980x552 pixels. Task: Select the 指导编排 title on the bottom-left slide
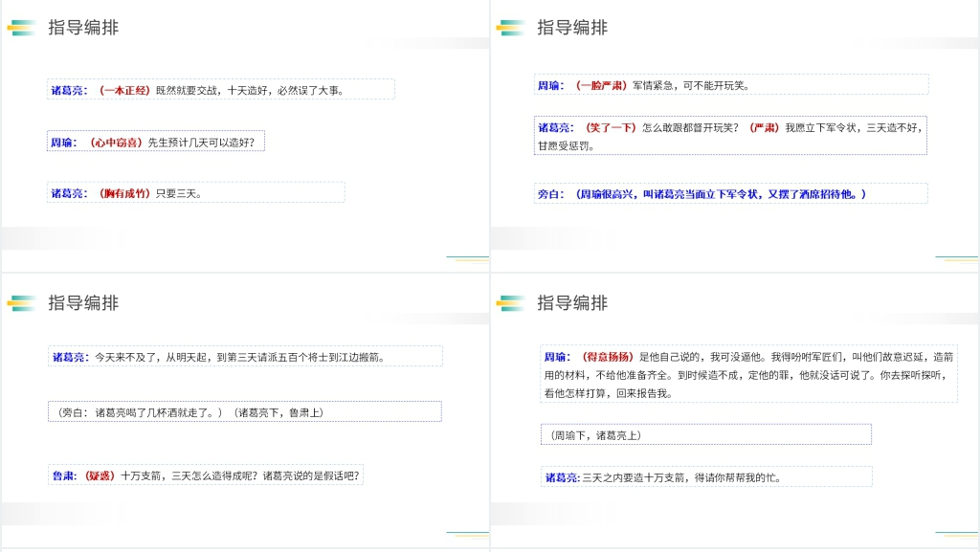tap(84, 303)
